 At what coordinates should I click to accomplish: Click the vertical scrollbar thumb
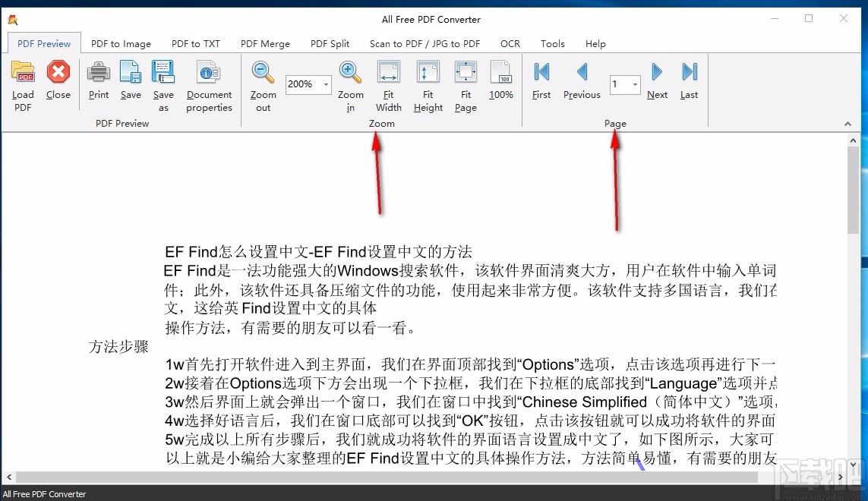click(853, 191)
